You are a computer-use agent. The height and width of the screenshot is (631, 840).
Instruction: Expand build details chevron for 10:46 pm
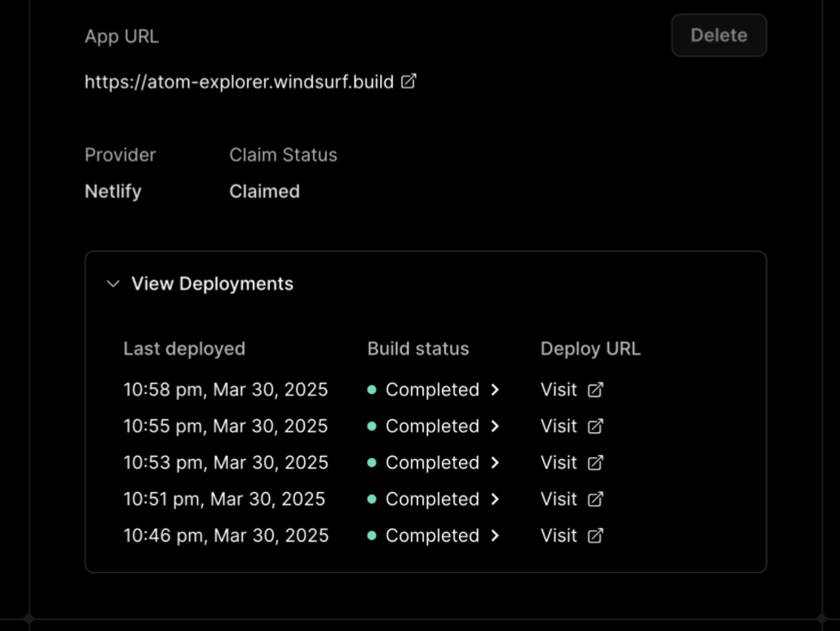pos(495,536)
